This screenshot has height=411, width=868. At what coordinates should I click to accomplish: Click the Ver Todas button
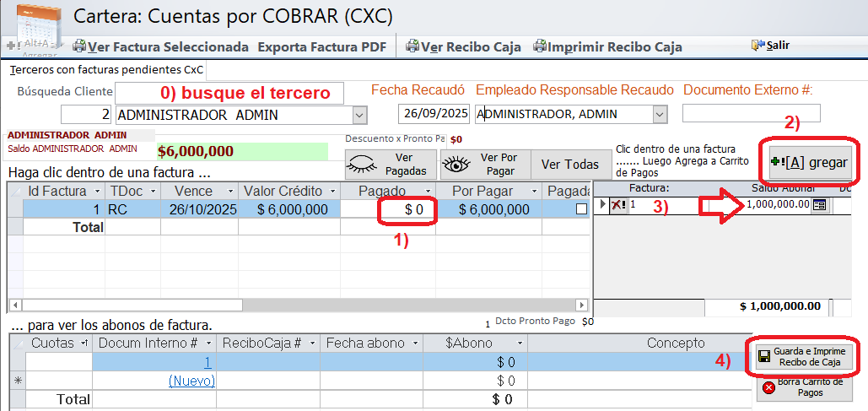tap(569, 165)
